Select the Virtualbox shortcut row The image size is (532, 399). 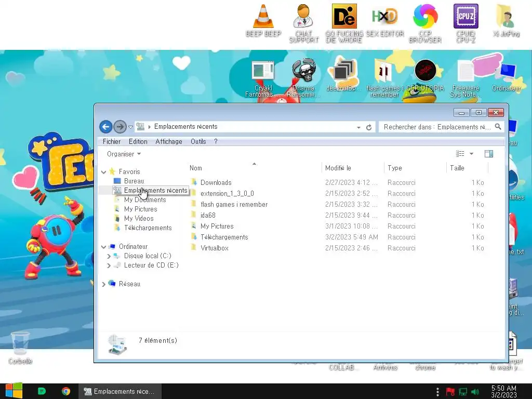(x=338, y=248)
